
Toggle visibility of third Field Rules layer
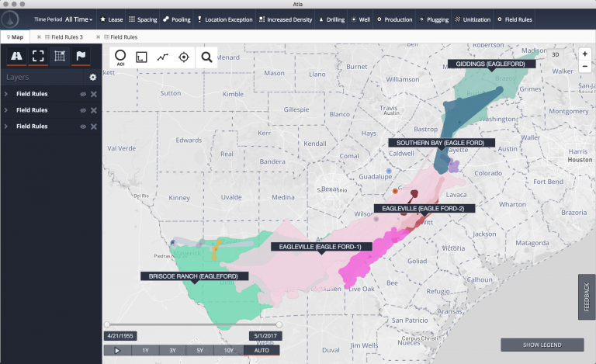click(x=83, y=127)
